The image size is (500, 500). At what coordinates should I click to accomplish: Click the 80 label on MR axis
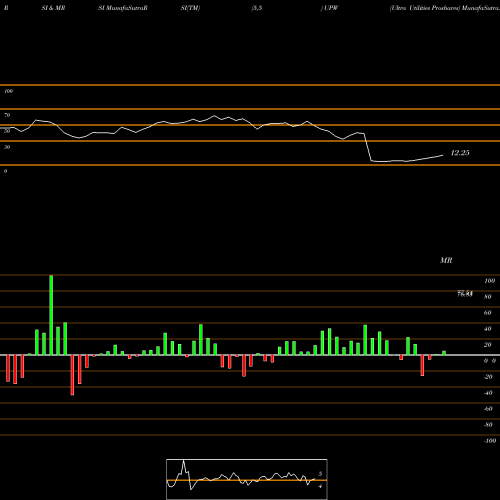click(488, 297)
